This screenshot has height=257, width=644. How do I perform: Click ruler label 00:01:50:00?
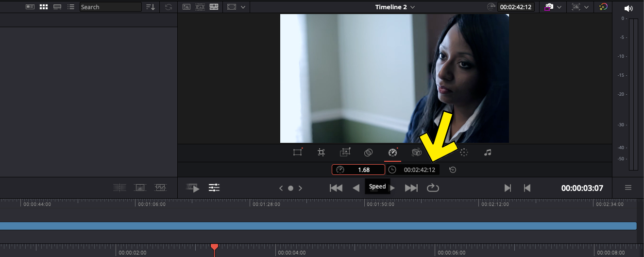point(381,205)
